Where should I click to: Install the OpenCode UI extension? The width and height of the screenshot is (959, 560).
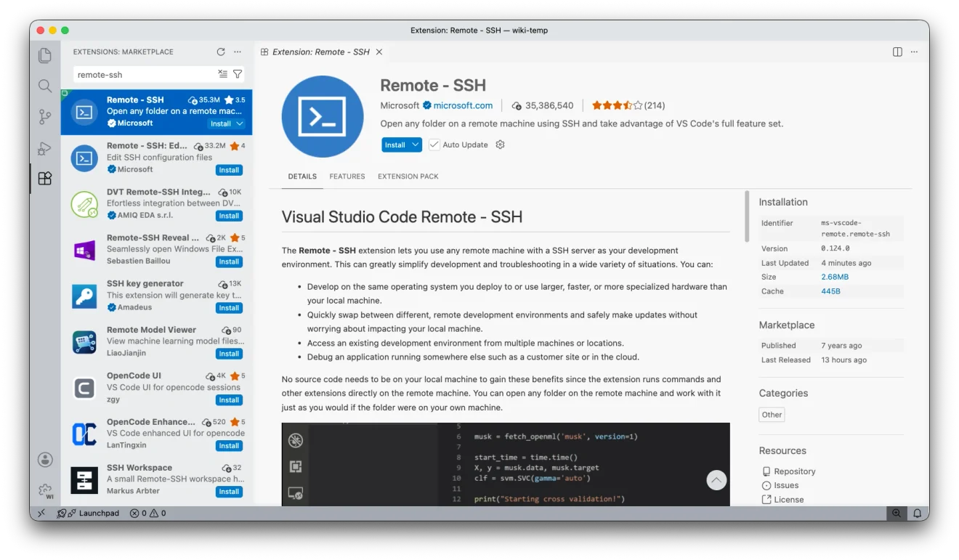(x=229, y=399)
